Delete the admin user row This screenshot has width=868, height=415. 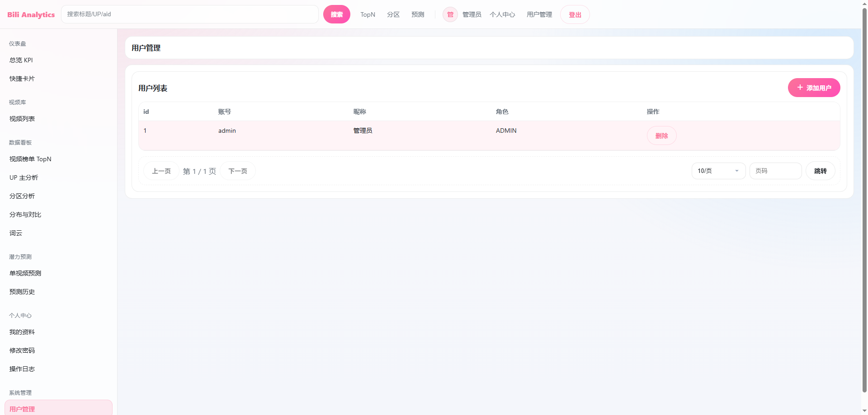pos(661,135)
